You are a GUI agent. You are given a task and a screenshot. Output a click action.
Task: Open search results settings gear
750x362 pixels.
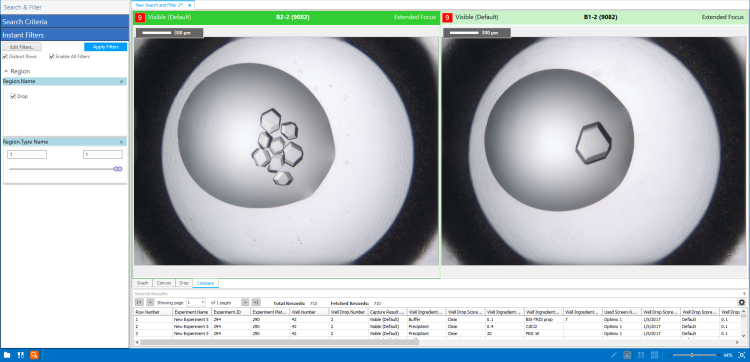[741, 302]
